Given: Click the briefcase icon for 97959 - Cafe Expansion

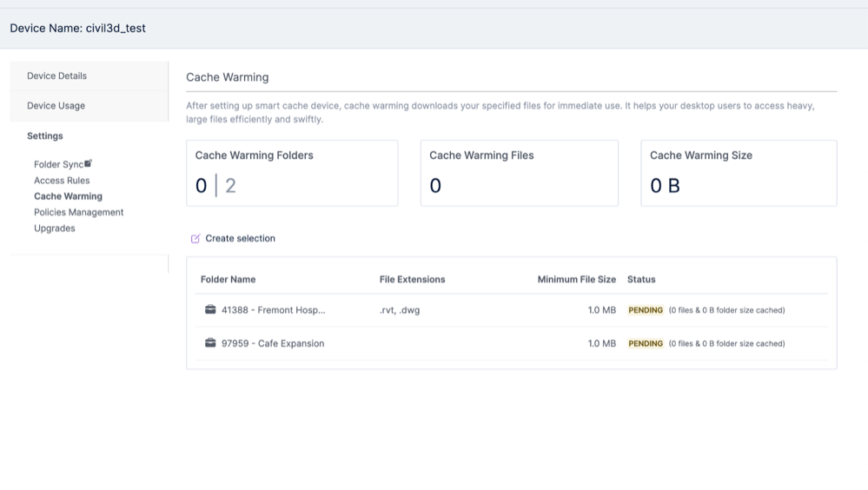Looking at the screenshot, I should (x=210, y=342).
